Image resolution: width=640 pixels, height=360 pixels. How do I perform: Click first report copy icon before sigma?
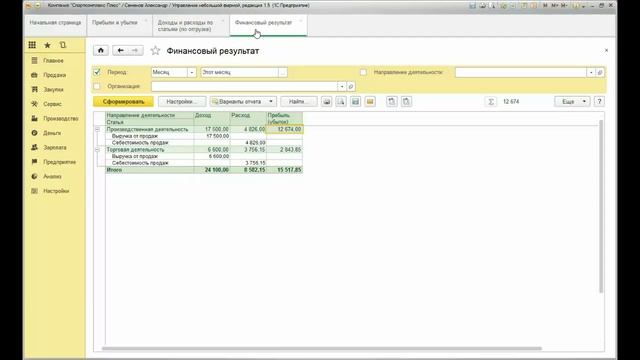(x=392, y=102)
